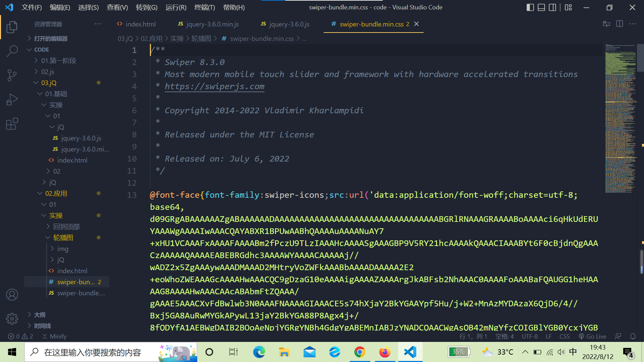This screenshot has height=362, width=644.
Task: Toggle the bottom panel layout icon
Action: click(541, 7)
